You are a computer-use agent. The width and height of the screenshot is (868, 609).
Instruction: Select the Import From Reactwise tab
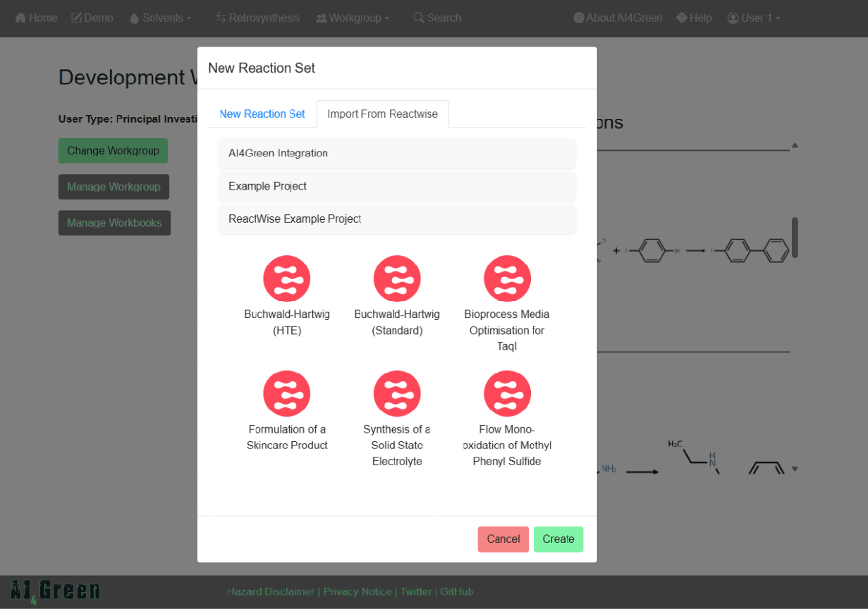[382, 113]
